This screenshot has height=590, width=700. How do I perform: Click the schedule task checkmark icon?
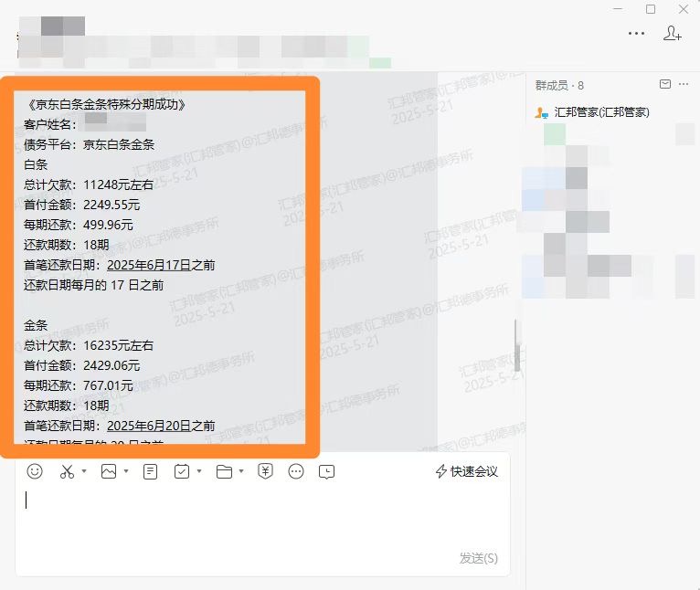182,471
